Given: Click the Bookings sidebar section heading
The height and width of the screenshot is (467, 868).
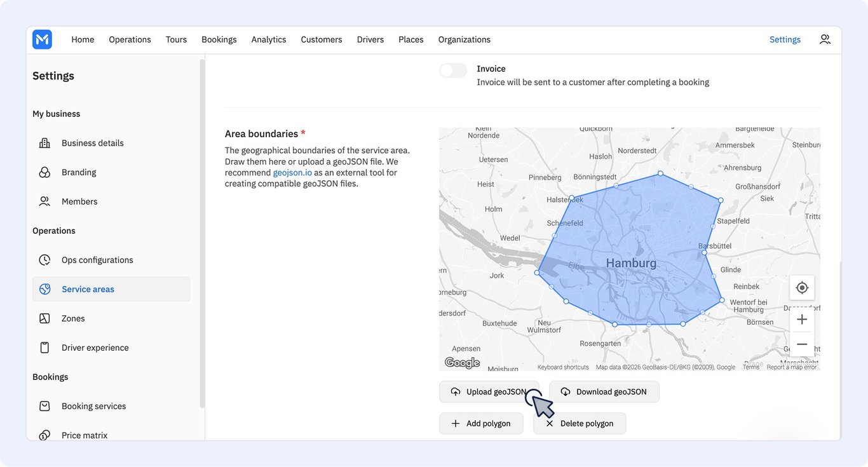Looking at the screenshot, I should pyautogui.click(x=50, y=377).
